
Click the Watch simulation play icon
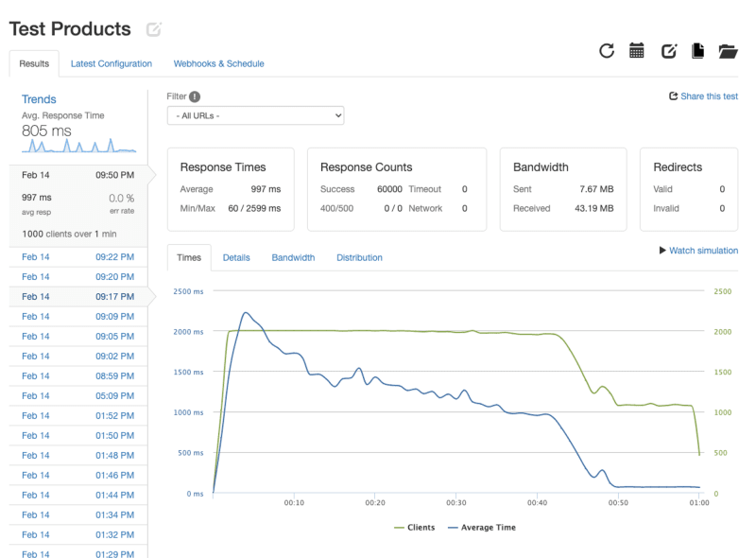[x=662, y=251]
